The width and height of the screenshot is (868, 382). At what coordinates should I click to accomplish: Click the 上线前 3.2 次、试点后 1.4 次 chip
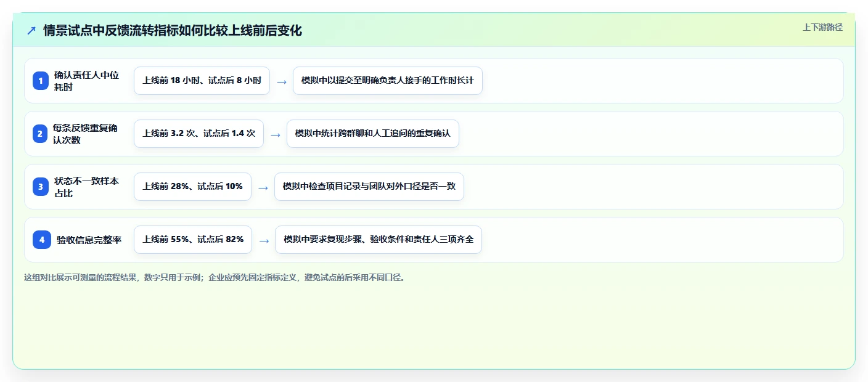tap(199, 134)
